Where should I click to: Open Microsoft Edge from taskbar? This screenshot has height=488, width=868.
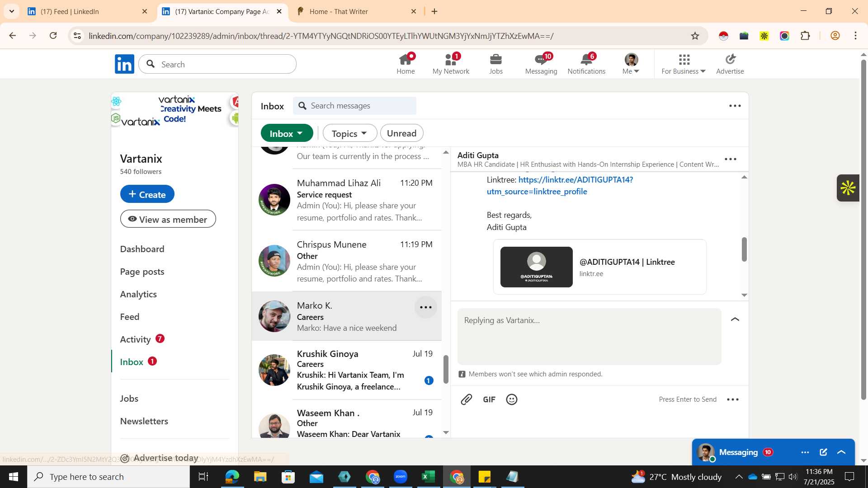pos(232,477)
